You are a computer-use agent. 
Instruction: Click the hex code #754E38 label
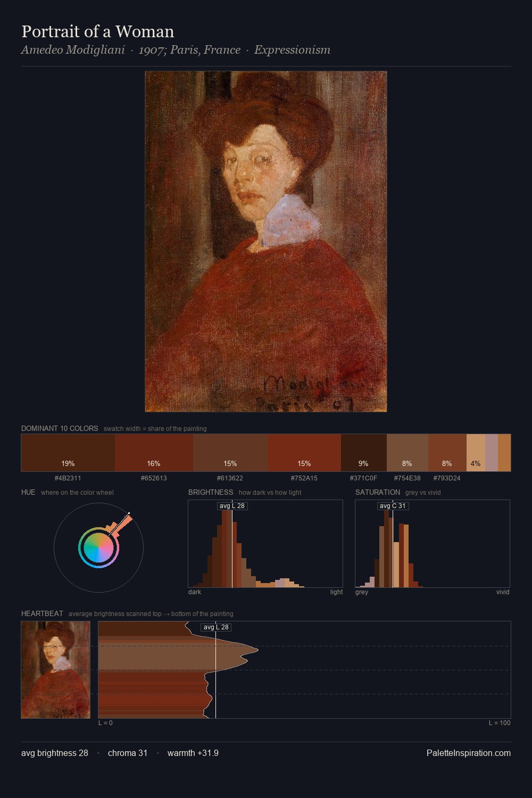[408, 478]
